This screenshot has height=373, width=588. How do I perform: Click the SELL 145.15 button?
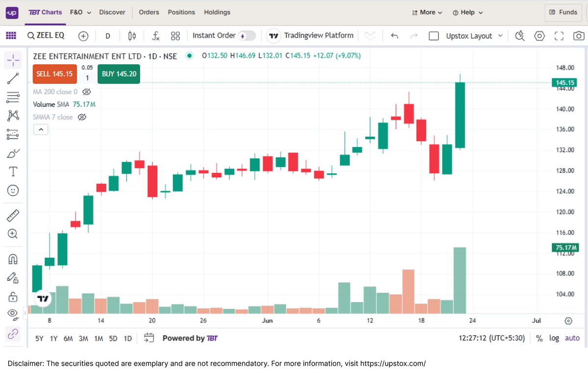[x=54, y=74]
